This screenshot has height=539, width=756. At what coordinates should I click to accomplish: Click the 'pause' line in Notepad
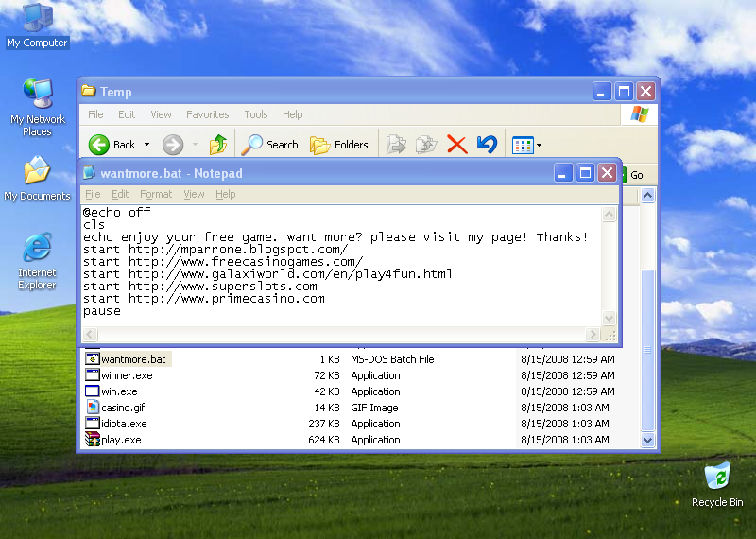(x=102, y=311)
